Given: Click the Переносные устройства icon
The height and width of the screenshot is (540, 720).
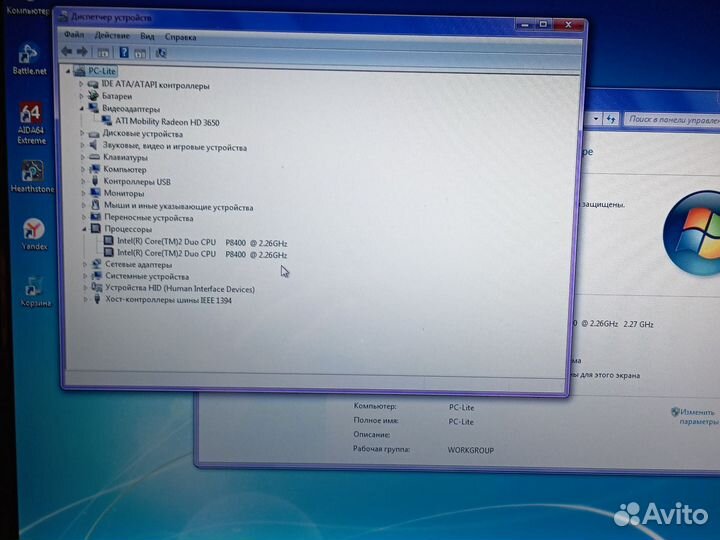Looking at the screenshot, I should [x=96, y=217].
